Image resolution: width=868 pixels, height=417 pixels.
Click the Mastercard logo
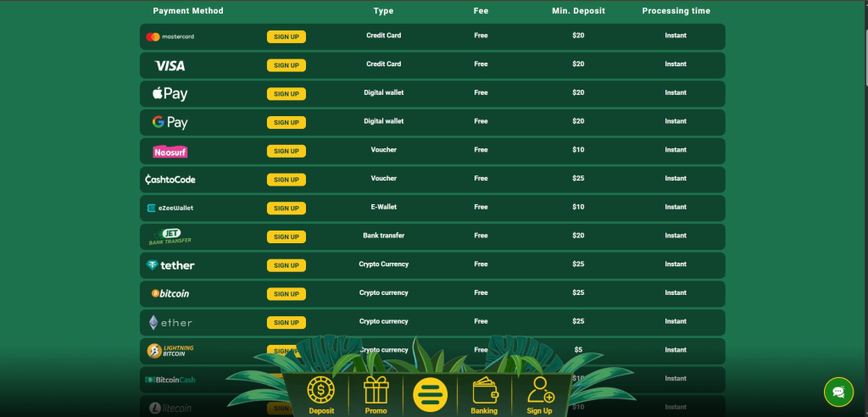coord(170,36)
